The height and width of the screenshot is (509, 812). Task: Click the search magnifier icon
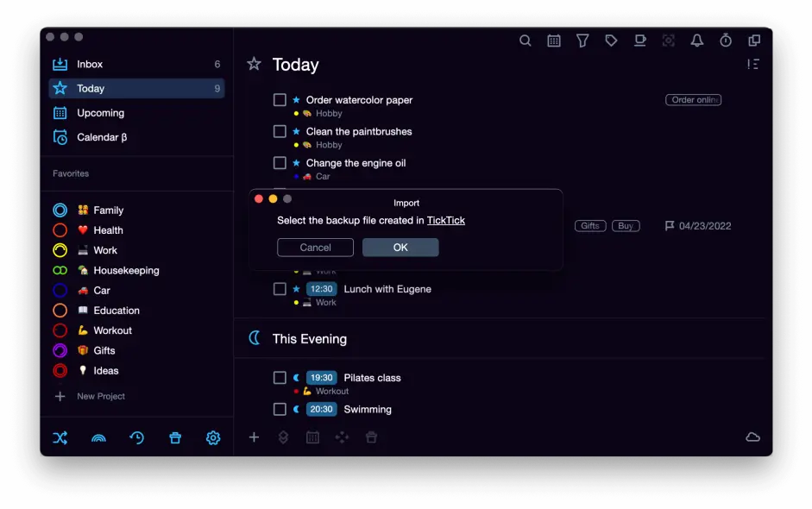coord(525,41)
